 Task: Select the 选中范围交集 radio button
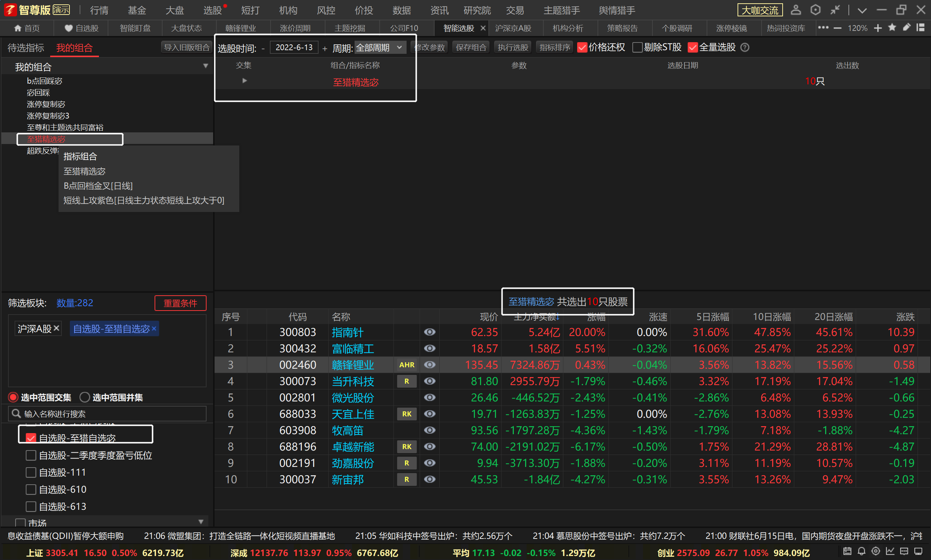[13, 397]
